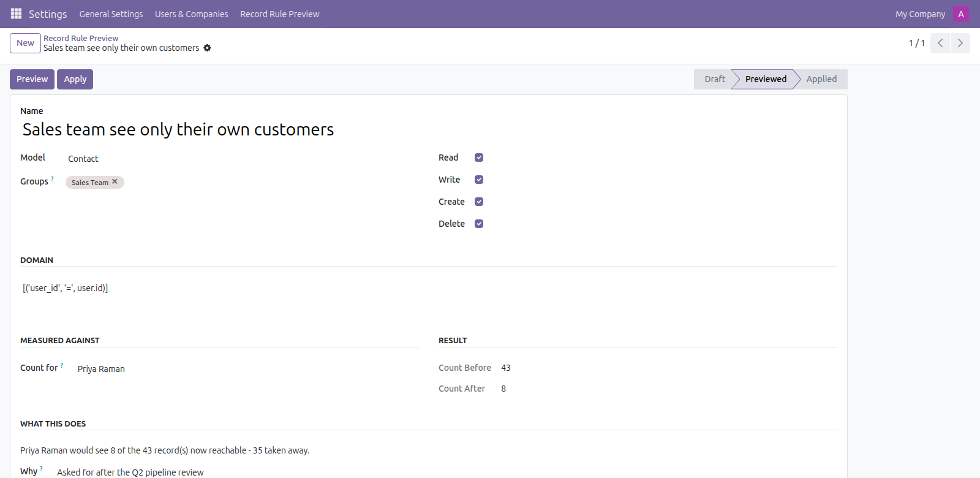Open the gear actions menu beside record title
980x478 pixels.
pyautogui.click(x=207, y=48)
